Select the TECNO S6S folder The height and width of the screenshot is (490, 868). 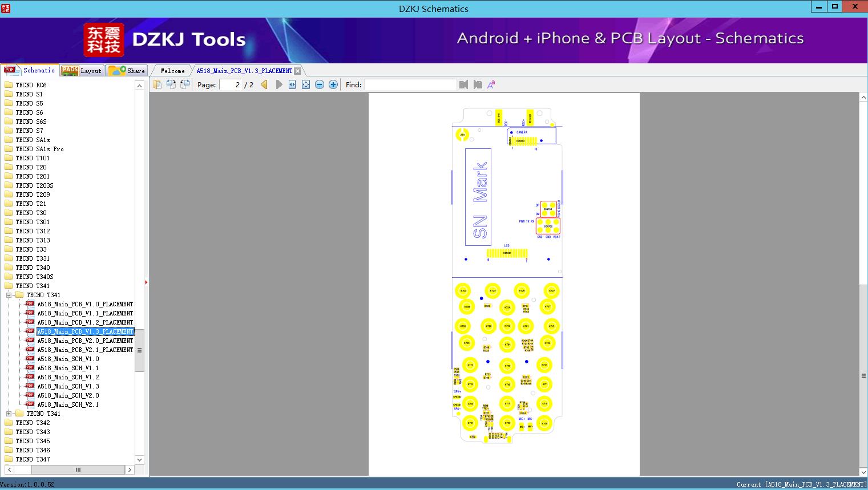[x=31, y=122]
